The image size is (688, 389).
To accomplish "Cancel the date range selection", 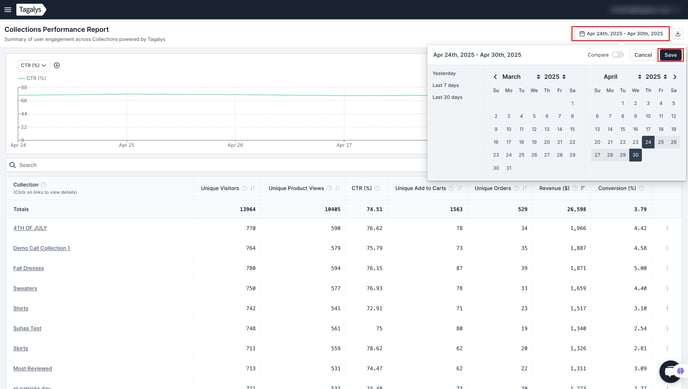I will pos(643,55).
